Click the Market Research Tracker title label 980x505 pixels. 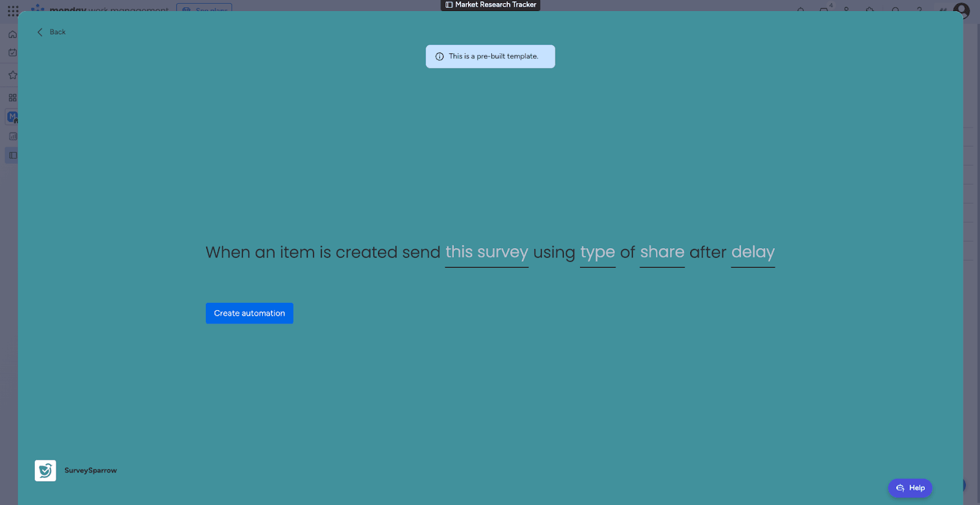click(495, 5)
